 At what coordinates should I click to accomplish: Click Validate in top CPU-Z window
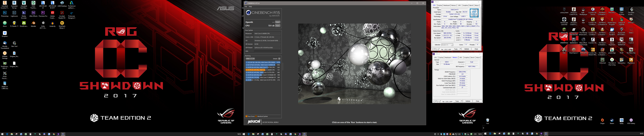467,49
